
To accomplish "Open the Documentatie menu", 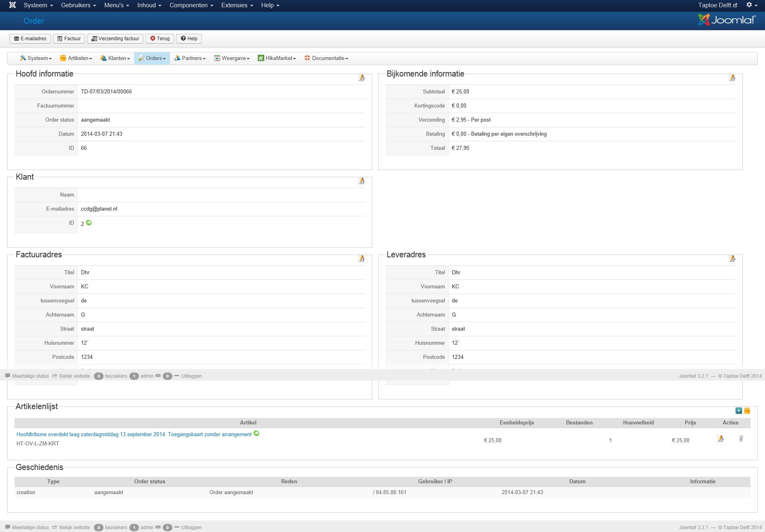I will [326, 58].
